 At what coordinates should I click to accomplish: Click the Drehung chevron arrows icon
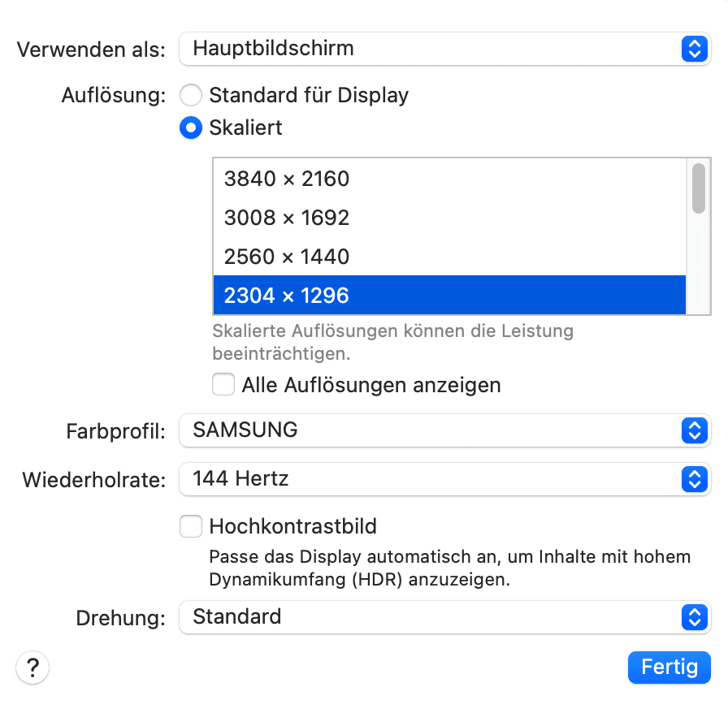(693, 617)
